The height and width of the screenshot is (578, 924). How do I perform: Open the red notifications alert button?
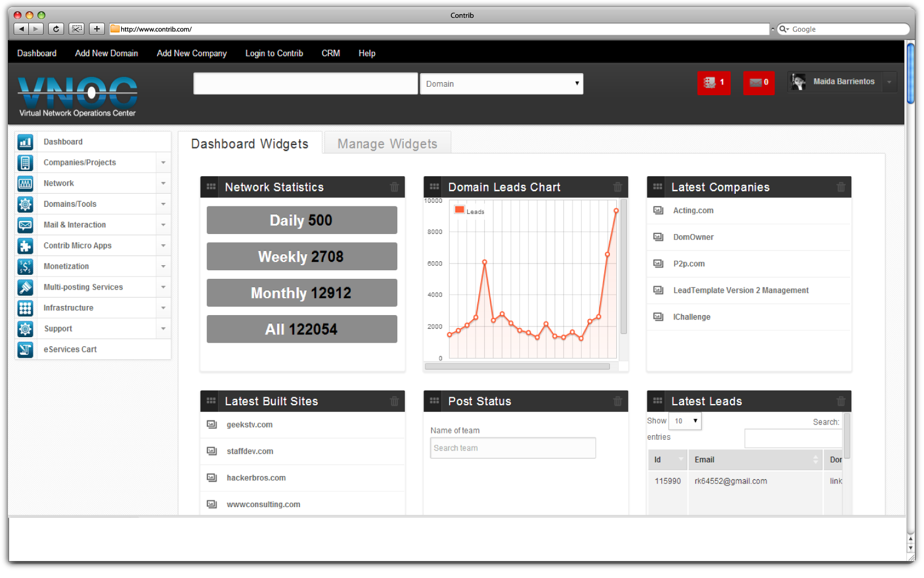pos(714,83)
